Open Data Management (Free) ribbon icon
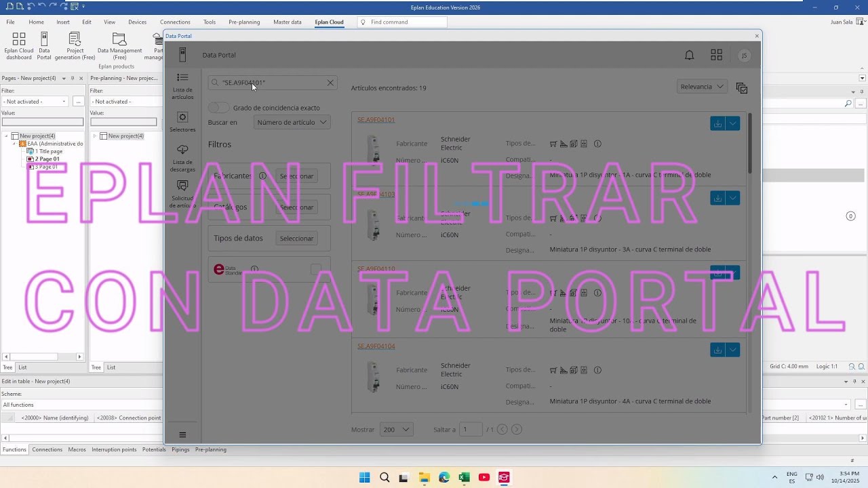The height and width of the screenshot is (488, 868). pyautogui.click(x=119, y=46)
